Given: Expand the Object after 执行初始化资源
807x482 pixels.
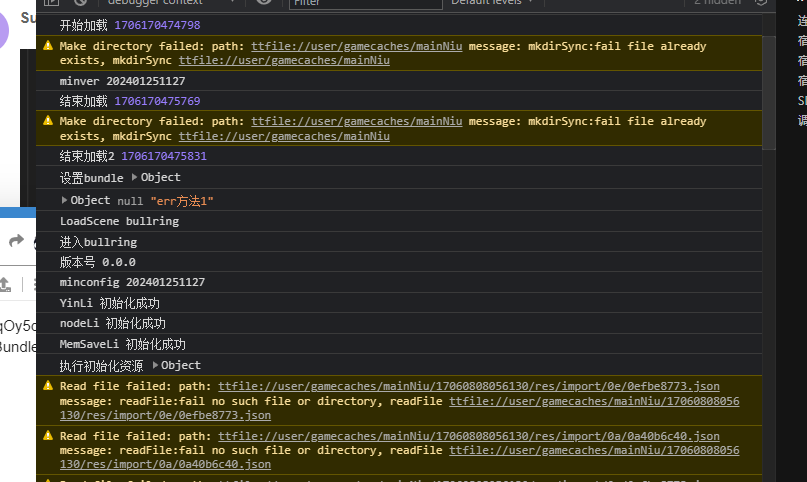Looking at the screenshot, I should 155,365.
